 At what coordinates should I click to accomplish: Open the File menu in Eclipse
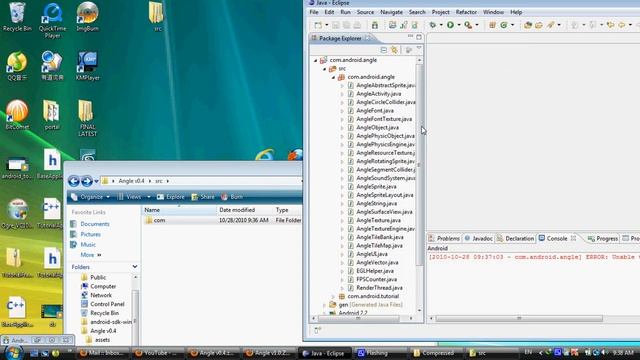[x=314, y=12]
